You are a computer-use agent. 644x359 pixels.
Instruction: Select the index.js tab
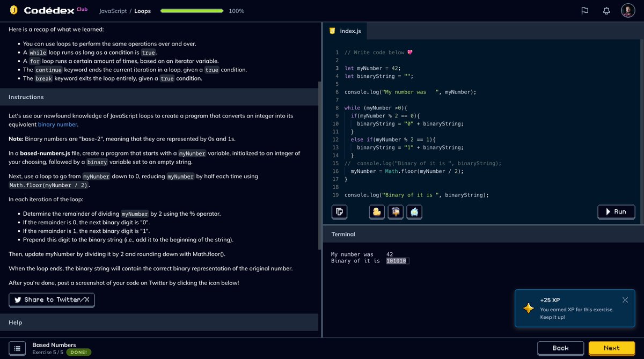tap(346, 31)
